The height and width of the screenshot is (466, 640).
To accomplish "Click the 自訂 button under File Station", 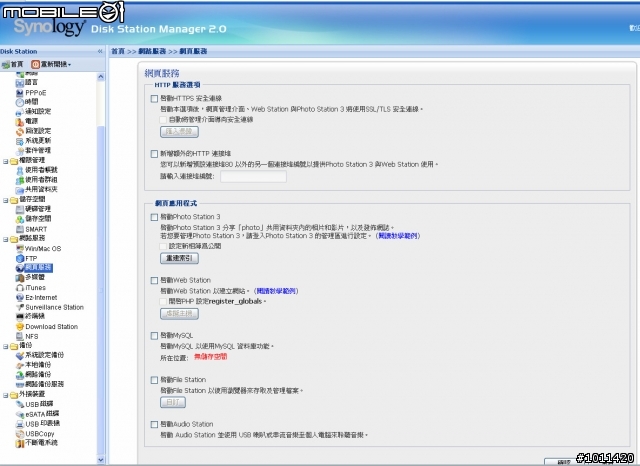I will 173,402.
